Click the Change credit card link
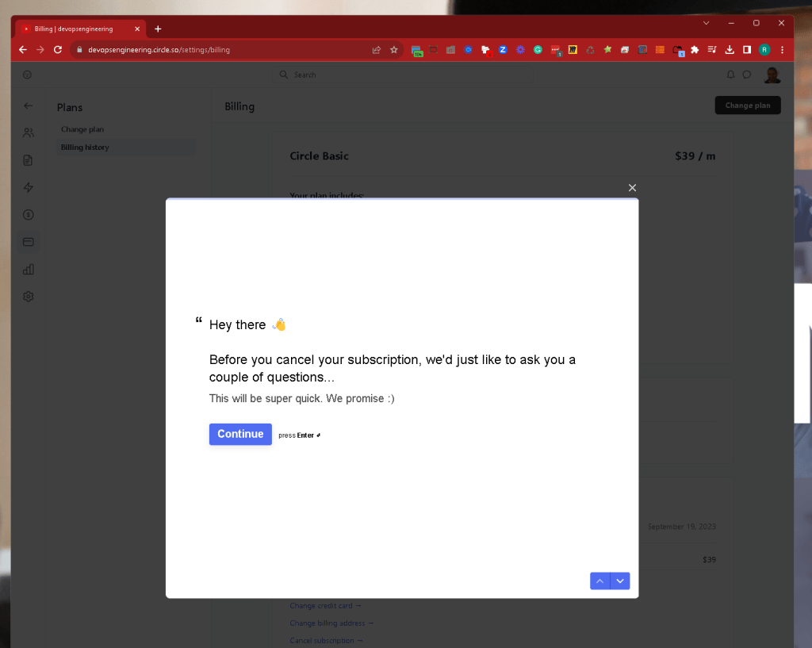 tap(325, 605)
